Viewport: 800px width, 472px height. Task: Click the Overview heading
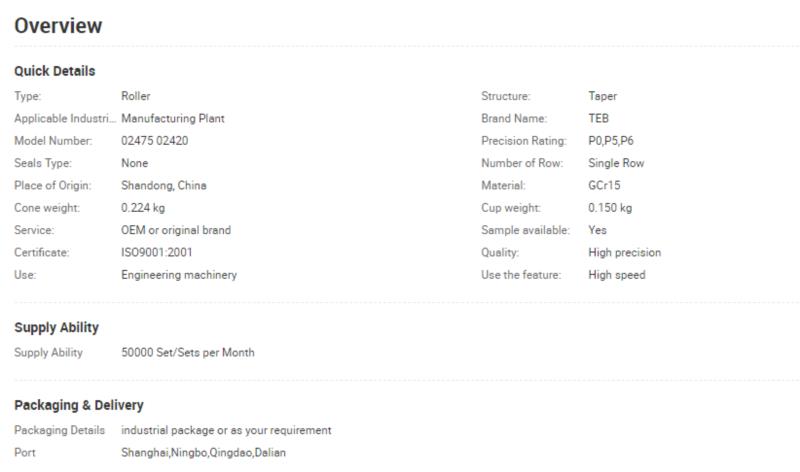(58, 26)
